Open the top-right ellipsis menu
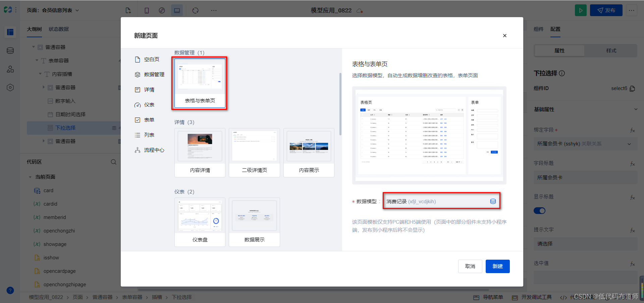Viewport: 644px width, 303px height. click(631, 10)
